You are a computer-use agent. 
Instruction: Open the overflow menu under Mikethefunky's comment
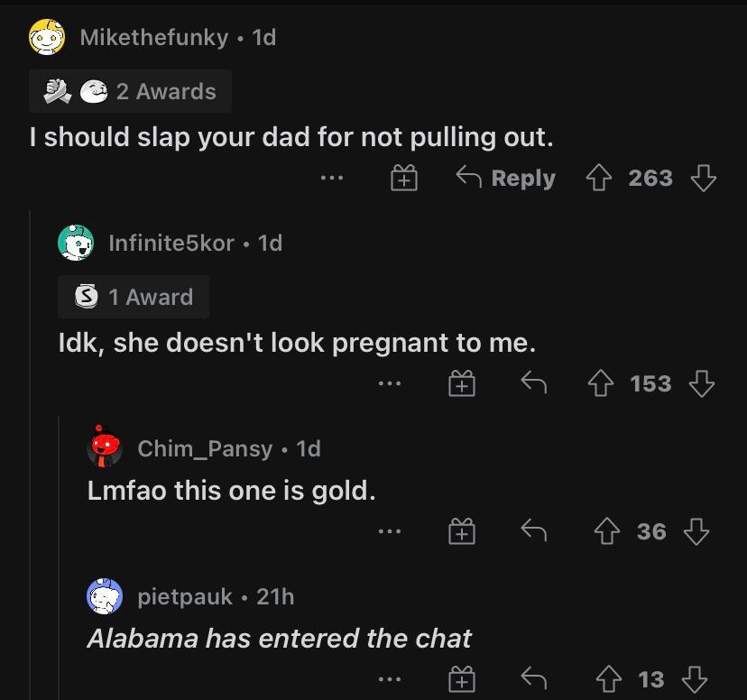pos(331,178)
